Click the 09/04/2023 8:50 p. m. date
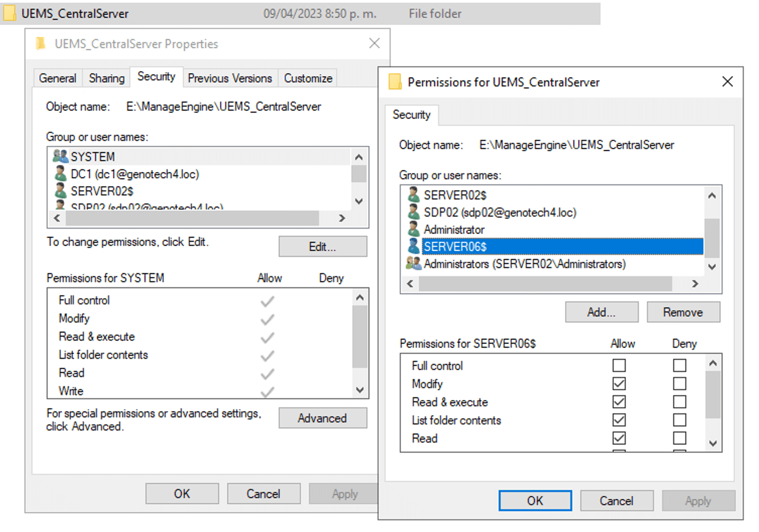Image resolution: width=759 pixels, height=532 pixels. (320, 14)
